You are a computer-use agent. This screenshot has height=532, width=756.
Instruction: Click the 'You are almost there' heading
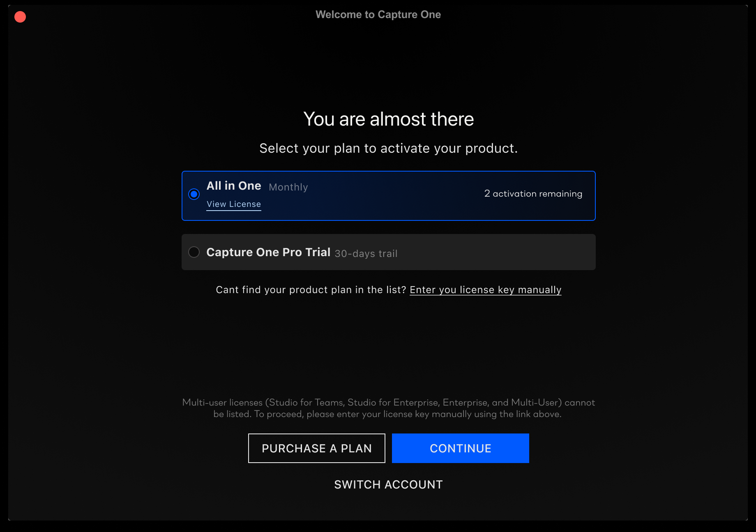389,119
